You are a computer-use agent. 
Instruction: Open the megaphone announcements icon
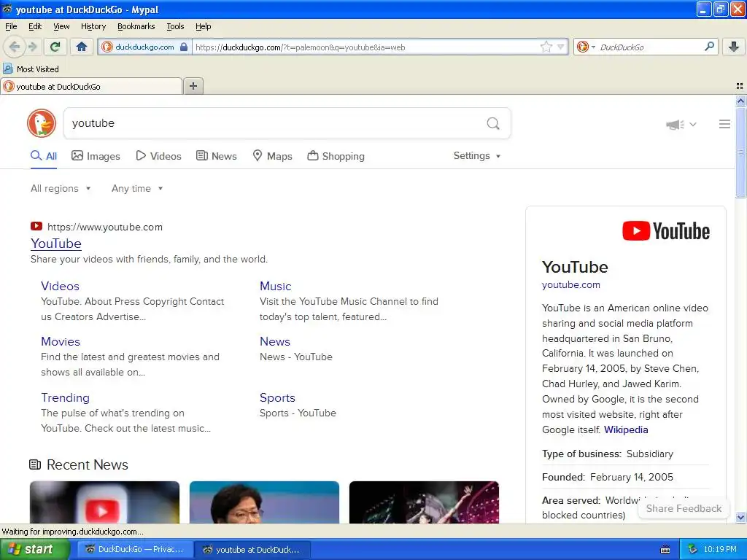point(675,125)
